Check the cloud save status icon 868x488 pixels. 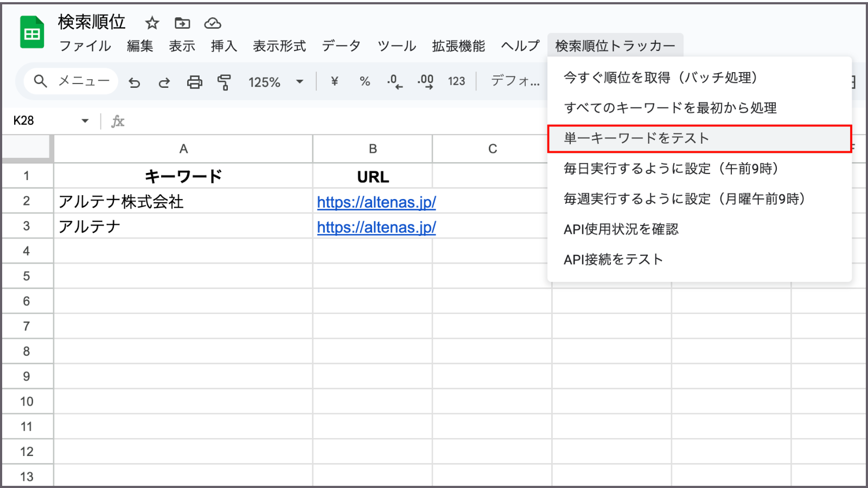coord(213,23)
